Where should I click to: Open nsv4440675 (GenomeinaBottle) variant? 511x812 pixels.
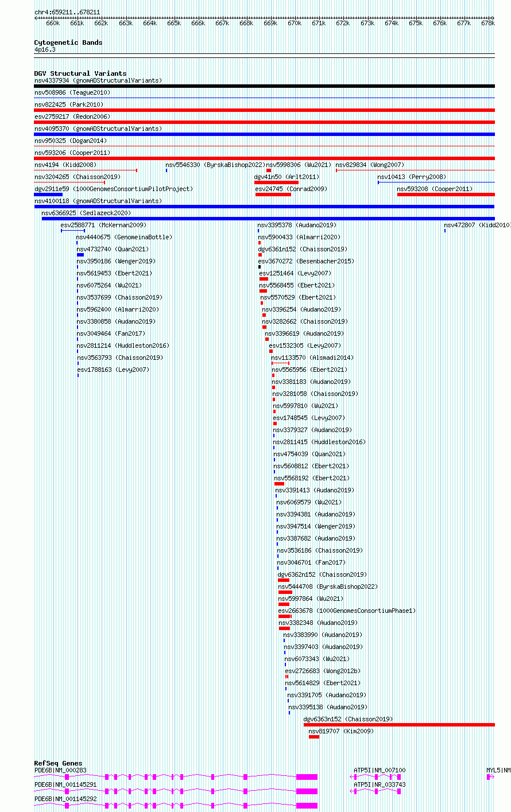click(x=124, y=237)
